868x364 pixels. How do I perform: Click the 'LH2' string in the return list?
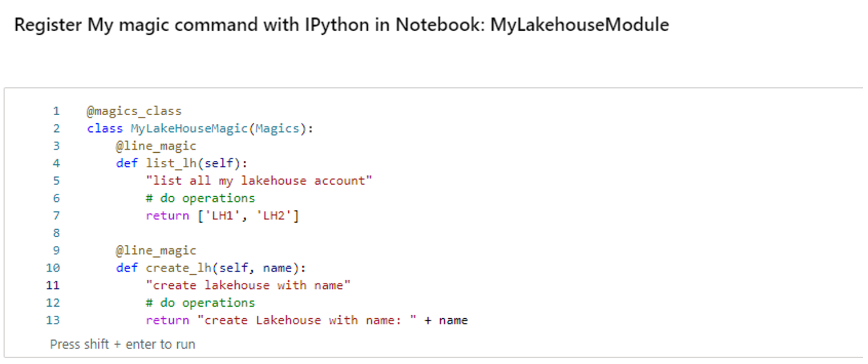(273, 216)
